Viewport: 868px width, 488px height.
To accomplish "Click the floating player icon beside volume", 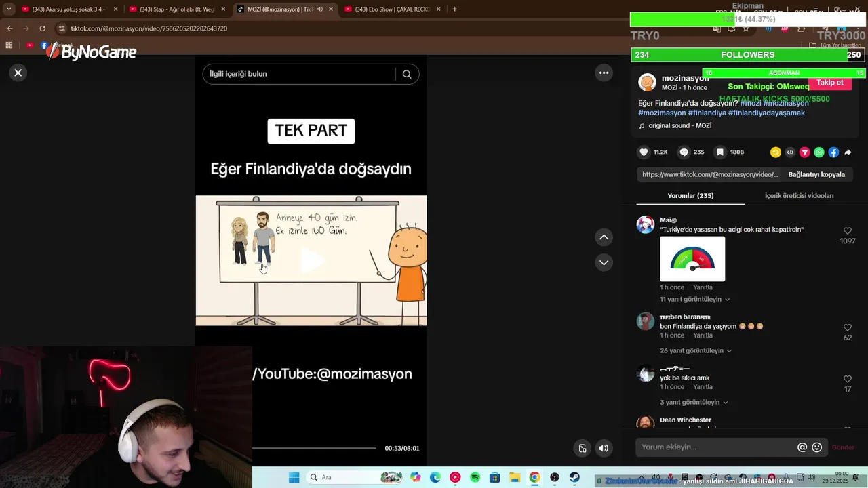I will point(582,448).
